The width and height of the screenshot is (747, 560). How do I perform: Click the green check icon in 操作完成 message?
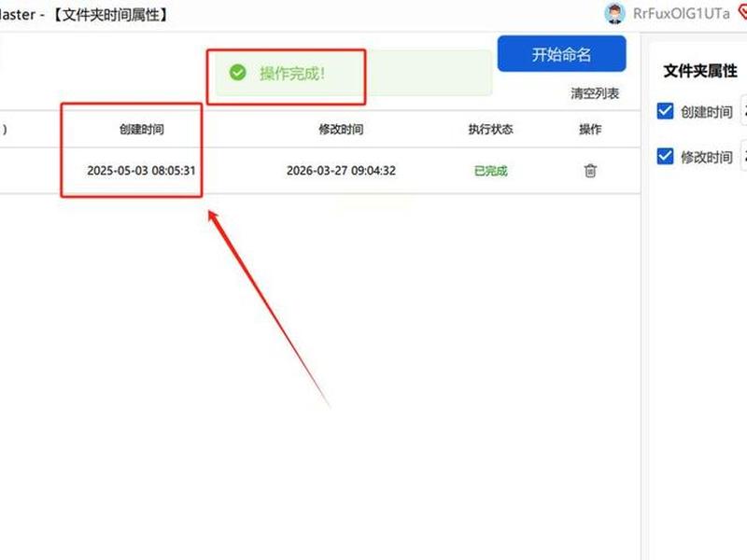click(238, 73)
